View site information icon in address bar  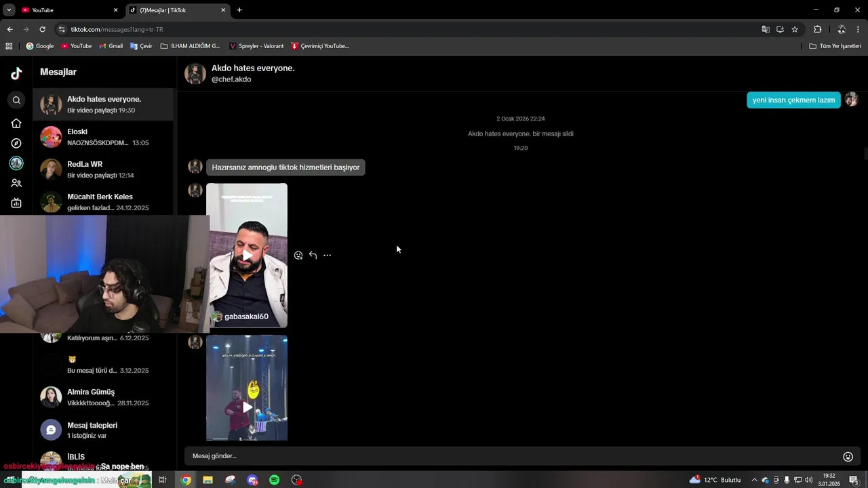click(62, 29)
